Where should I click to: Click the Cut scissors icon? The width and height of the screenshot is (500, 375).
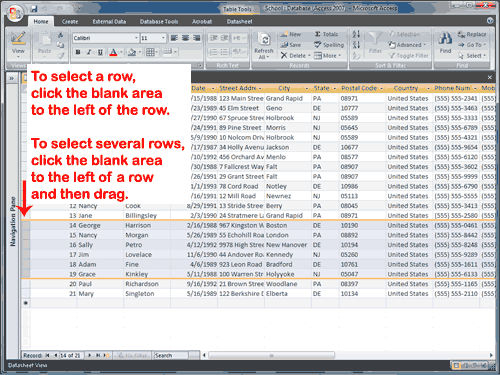(x=60, y=34)
